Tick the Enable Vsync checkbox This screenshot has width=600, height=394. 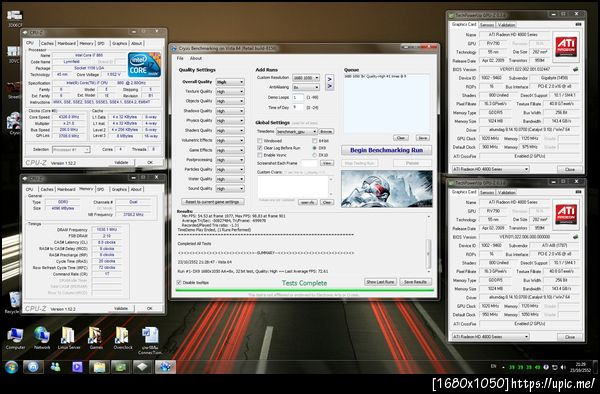pos(260,155)
